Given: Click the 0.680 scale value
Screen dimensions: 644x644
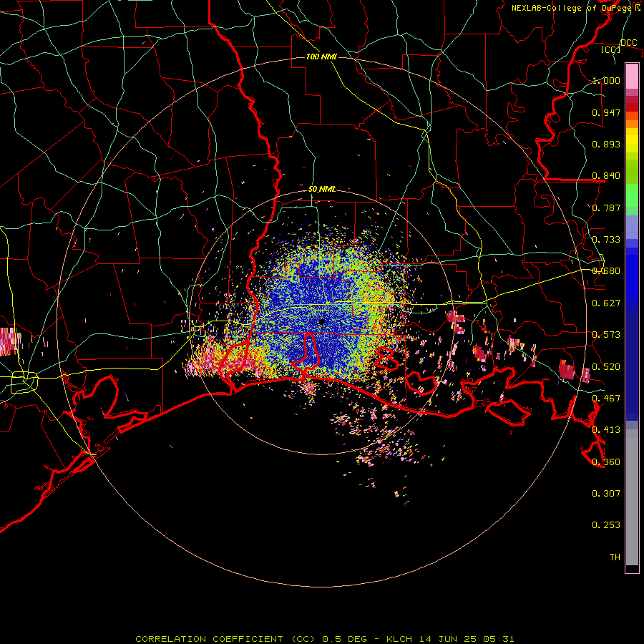Looking at the screenshot, I should pos(606,271).
